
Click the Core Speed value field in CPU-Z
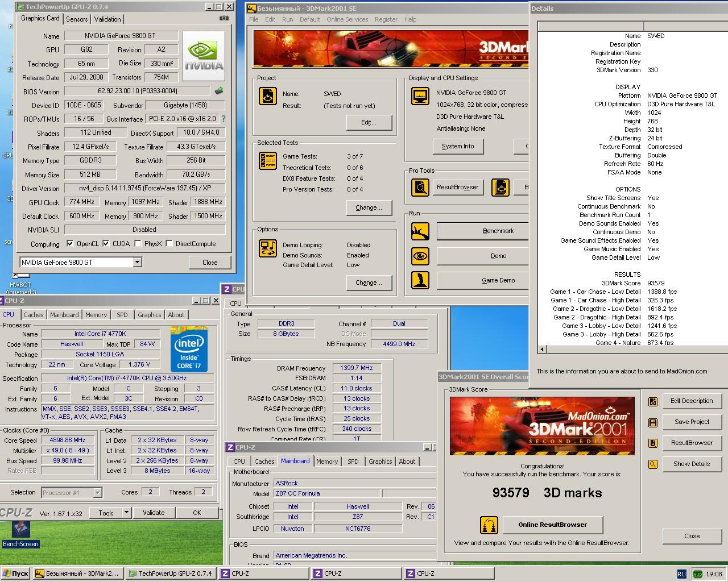(x=68, y=440)
